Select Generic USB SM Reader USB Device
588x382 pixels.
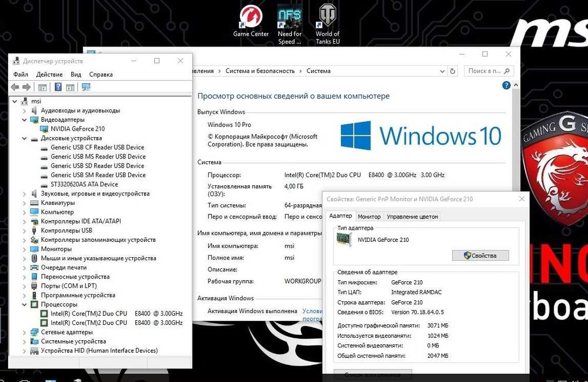[98, 175]
